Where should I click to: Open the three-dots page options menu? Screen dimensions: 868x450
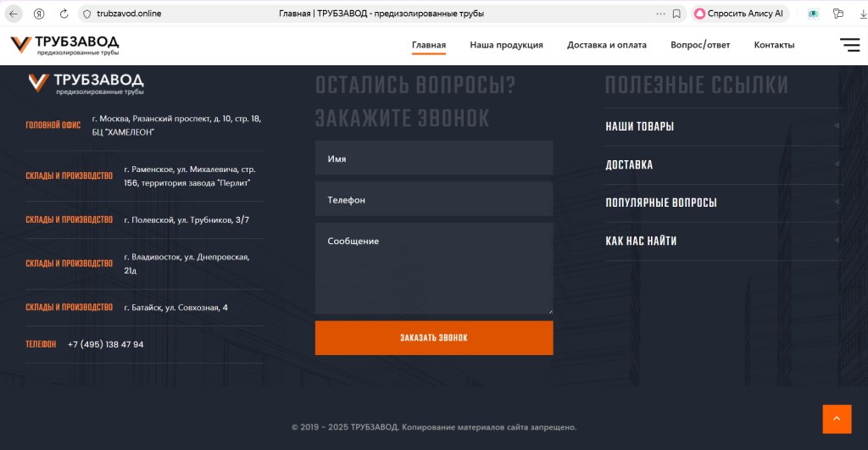[x=661, y=14]
